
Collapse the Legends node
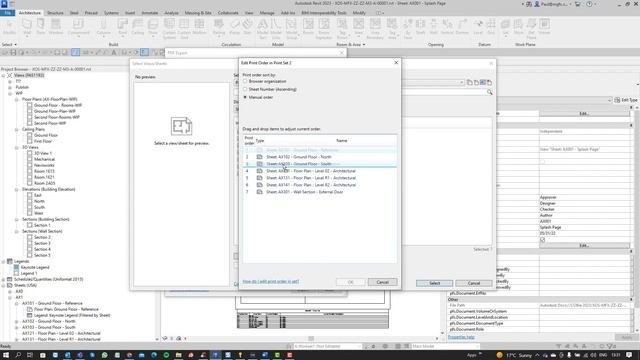(4, 261)
